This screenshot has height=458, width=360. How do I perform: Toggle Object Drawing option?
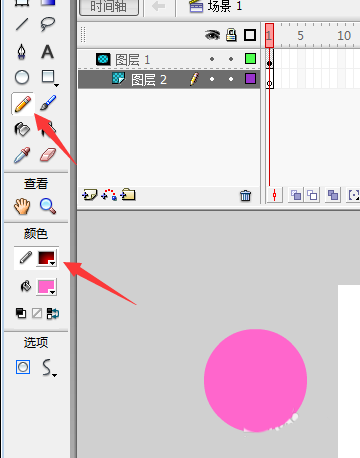[23, 367]
